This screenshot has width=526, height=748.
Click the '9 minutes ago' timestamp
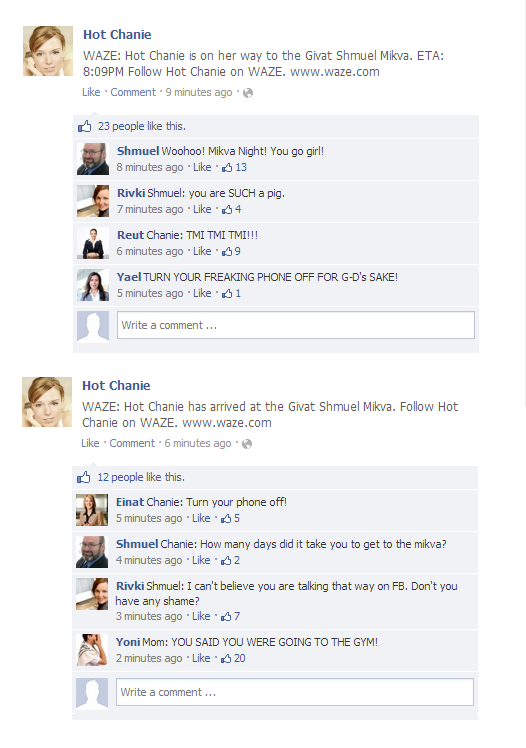pos(199,92)
